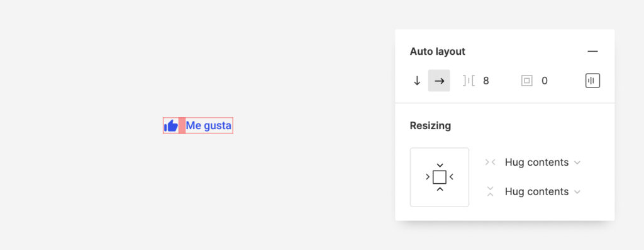Open the vertical Hug contents dropdown
The height and width of the screenshot is (250, 644).
click(542, 191)
